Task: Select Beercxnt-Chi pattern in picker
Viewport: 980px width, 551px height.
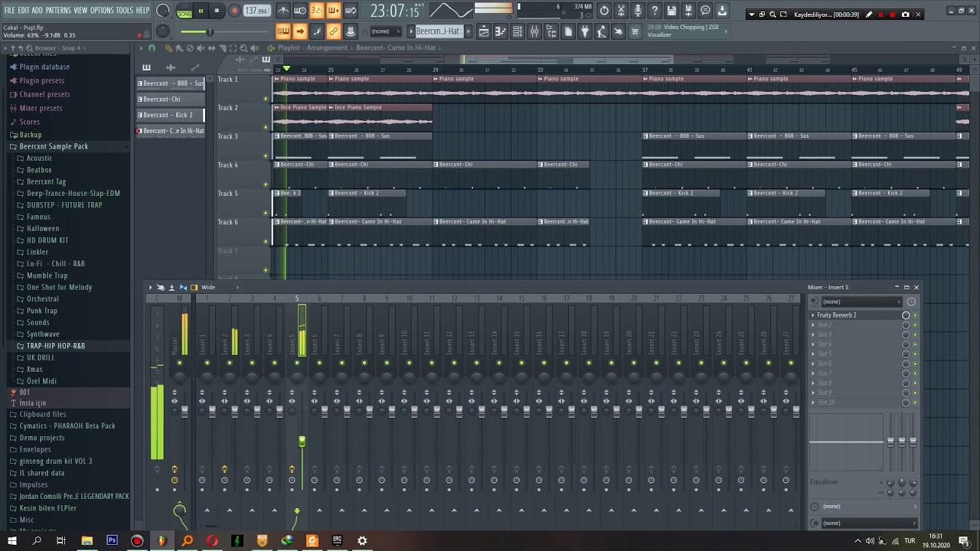Action: coord(171,99)
